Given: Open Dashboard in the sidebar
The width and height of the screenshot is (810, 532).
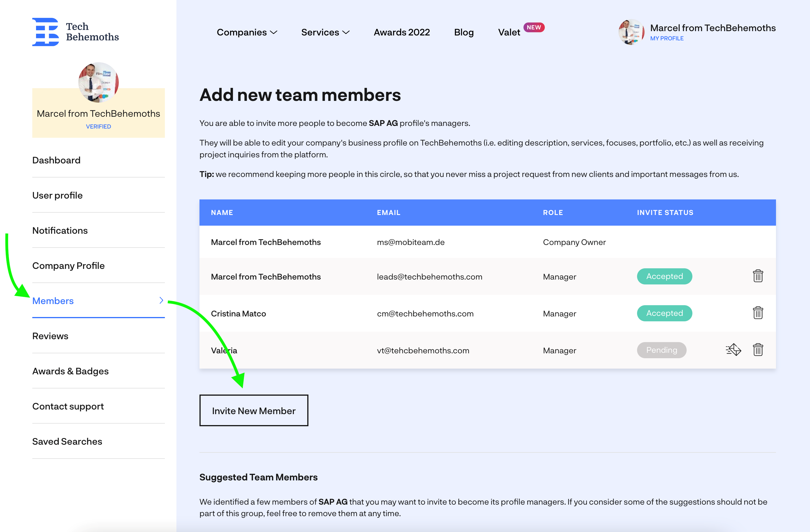Looking at the screenshot, I should (x=56, y=160).
